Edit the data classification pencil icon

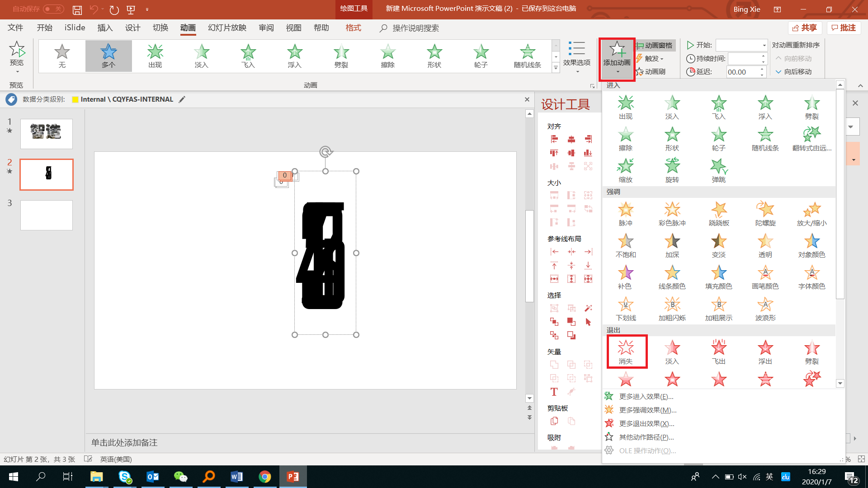click(x=182, y=99)
